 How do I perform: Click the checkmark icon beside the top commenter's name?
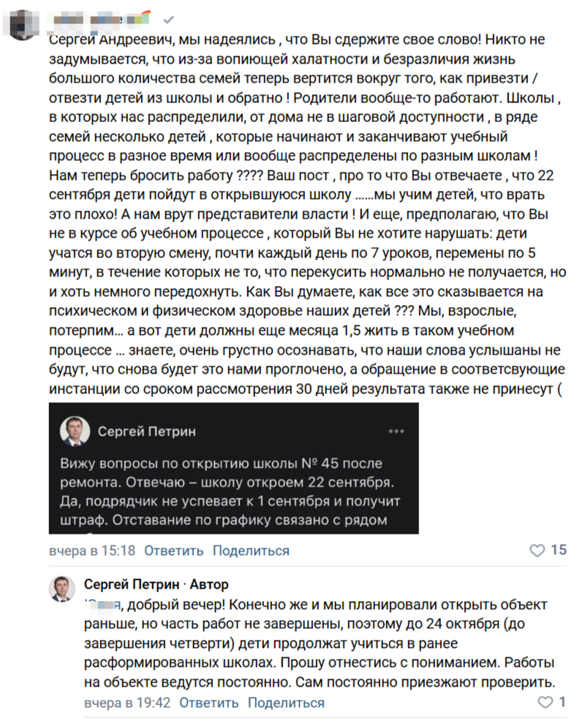coord(168,19)
